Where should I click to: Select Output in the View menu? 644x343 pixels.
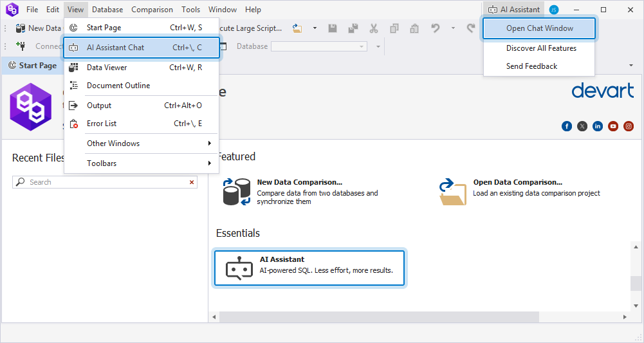coord(142,106)
